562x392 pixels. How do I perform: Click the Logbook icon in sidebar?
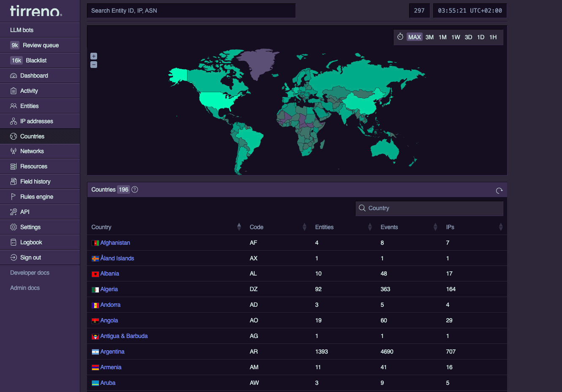point(14,242)
